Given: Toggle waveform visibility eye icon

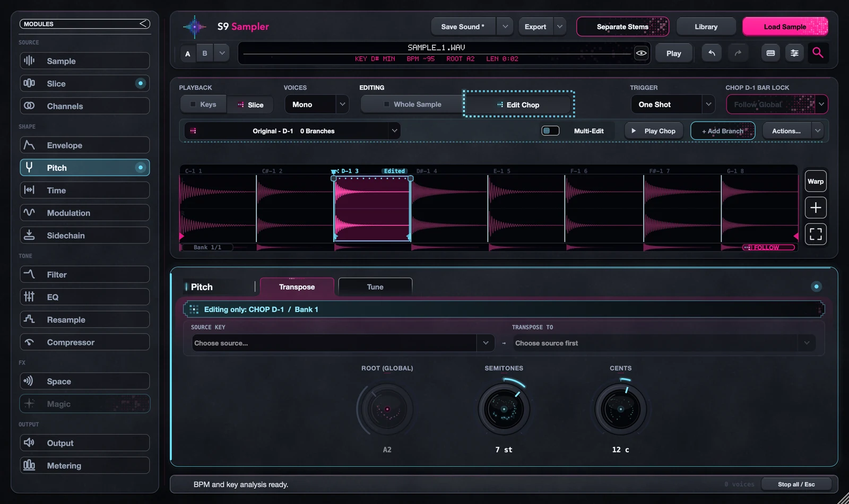Looking at the screenshot, I should point(641,53).
